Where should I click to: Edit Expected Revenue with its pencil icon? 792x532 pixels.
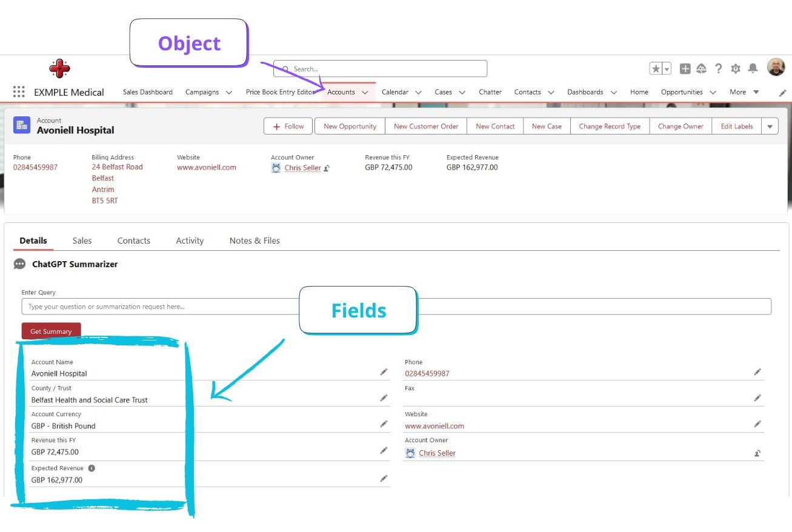click(x=384, y=478)
